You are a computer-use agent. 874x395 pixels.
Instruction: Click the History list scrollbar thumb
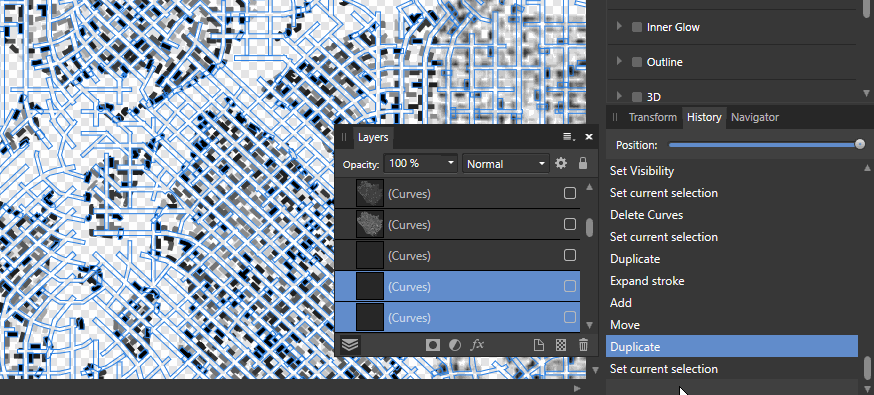pyautogui.click(x=867, y=367)
